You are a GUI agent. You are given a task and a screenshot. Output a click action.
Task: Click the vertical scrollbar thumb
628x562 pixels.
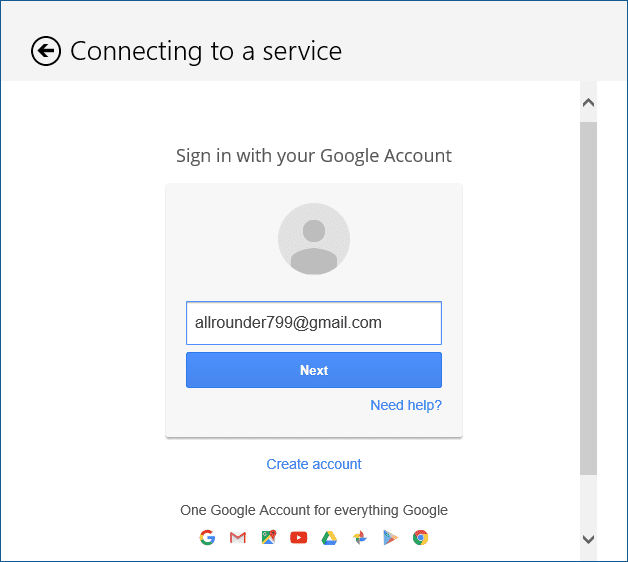point(588,298)
